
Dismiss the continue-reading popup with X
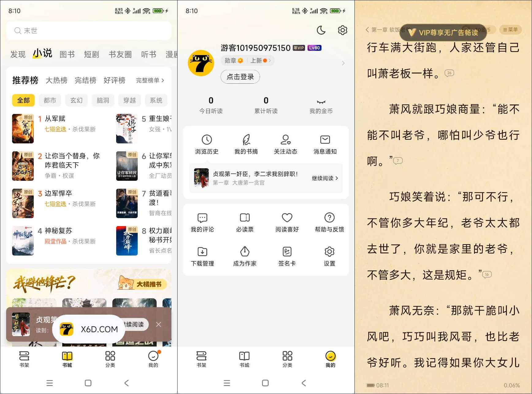coord(159,324)
